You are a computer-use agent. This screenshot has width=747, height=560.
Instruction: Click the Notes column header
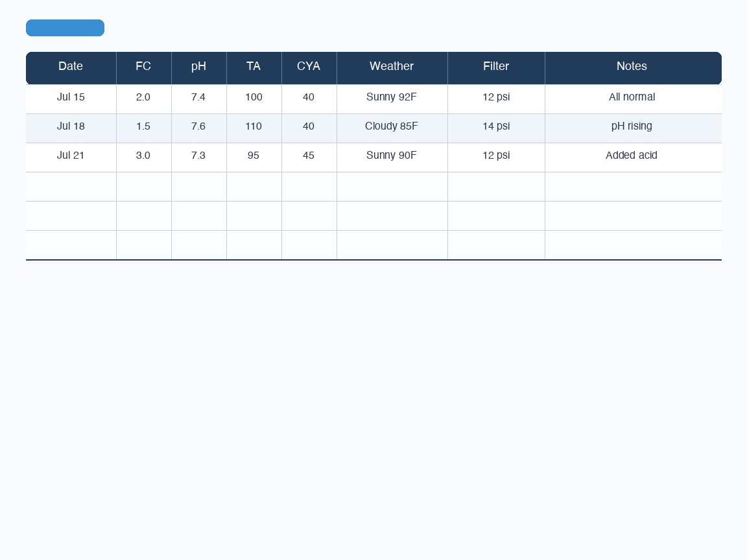pos(633,68)
